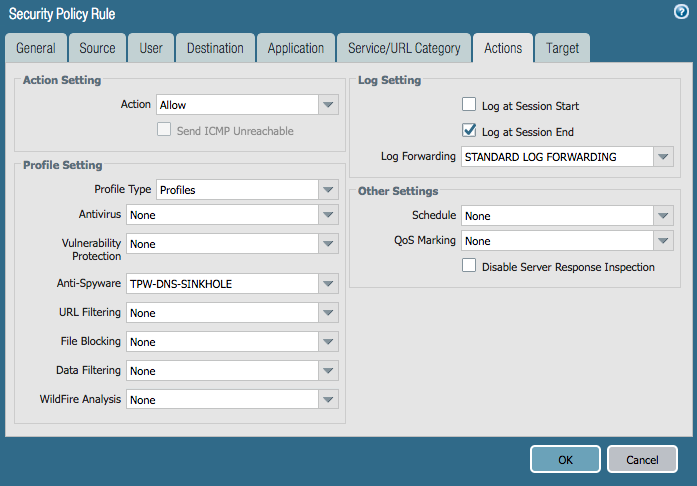Open the Vulnerability Protection dropdown arrow

pos(328,243)
